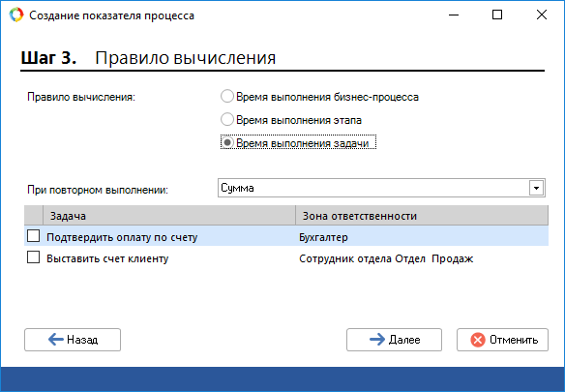
Task: Click the Сумма combo box field
Action: [381, 188]
